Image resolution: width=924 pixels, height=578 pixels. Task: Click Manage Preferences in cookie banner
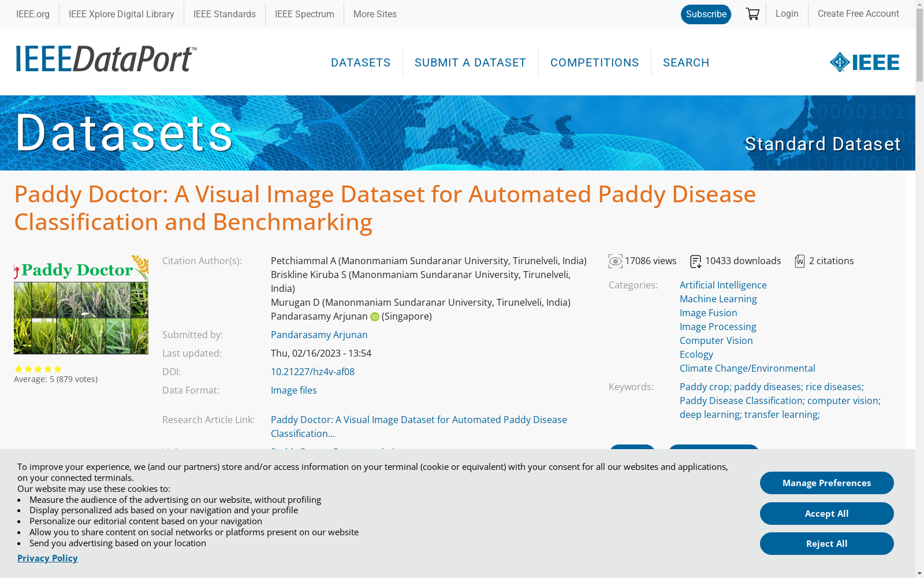point(826,483)
